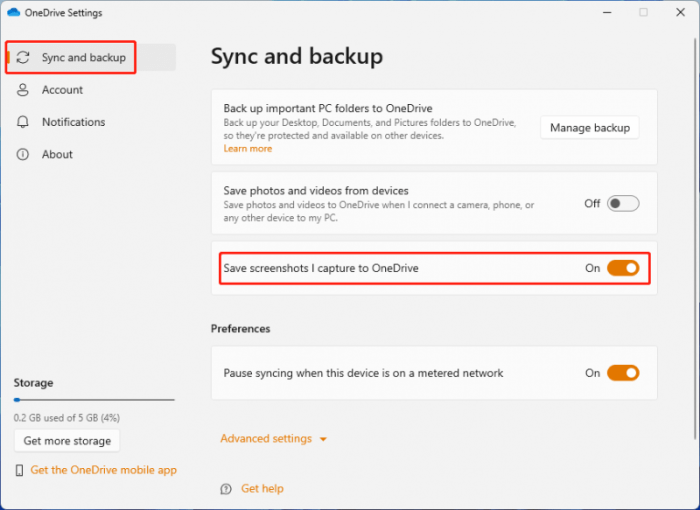Click the Advanced settings text link
Screen dimensions: 700x510
click(x=266, y=439)
